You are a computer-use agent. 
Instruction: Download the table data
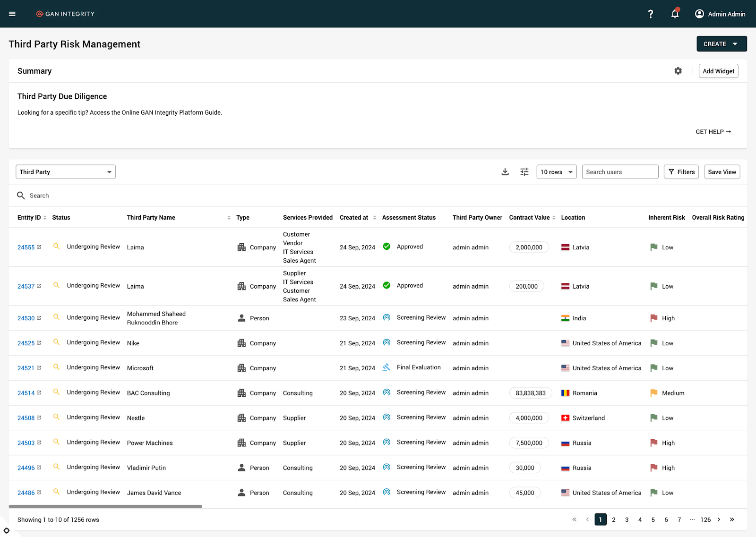(x=505, y=172)
